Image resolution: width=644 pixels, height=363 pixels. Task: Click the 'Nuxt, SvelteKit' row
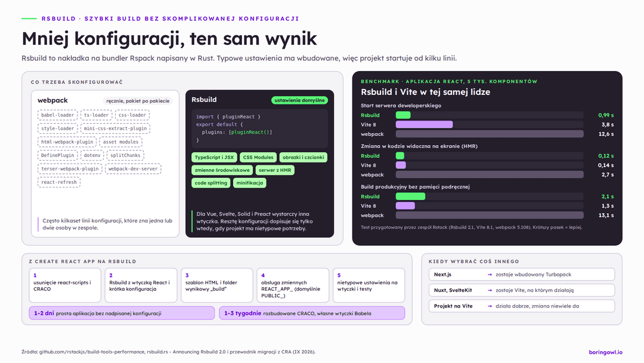pos(522,290)
